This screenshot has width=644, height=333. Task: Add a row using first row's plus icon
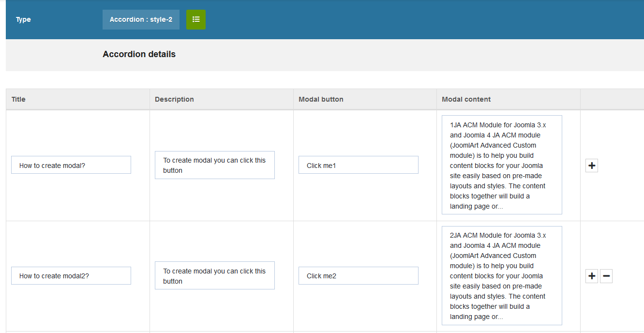click(x=591, y=166)
